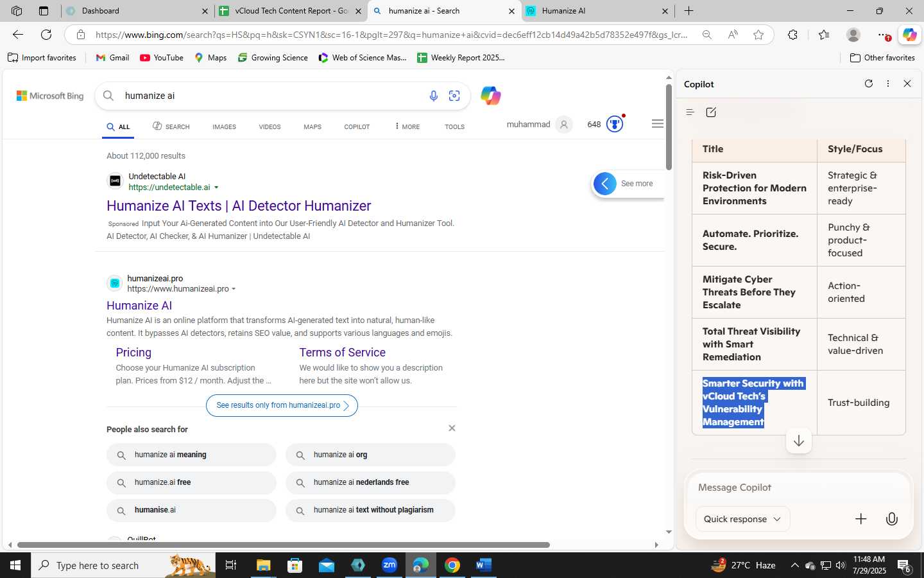
Task: Click the plus attach icon in Copilot
Action: coord(860,519)
